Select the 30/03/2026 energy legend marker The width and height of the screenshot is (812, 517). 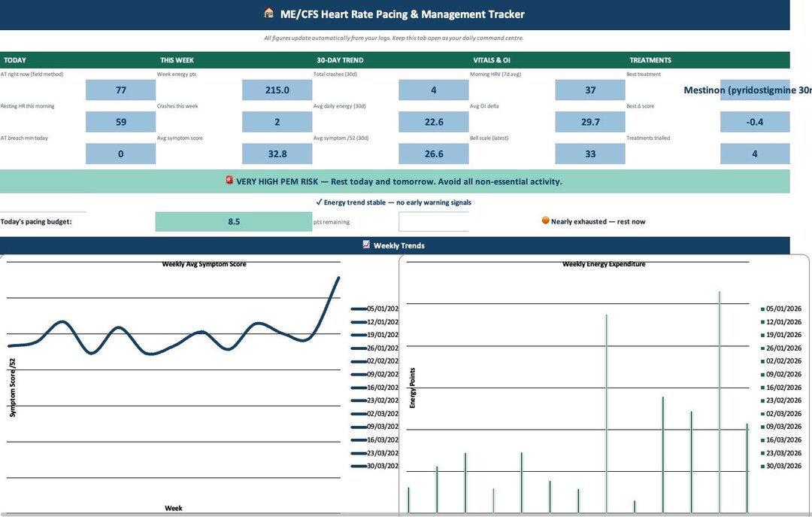point(762,466)
